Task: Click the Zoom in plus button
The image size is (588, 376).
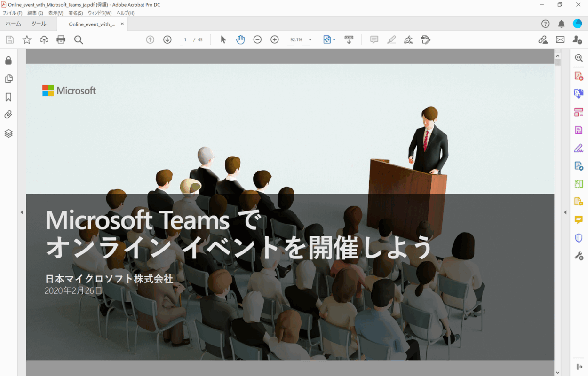Action: pyautogui.click(x=275, y=40)
